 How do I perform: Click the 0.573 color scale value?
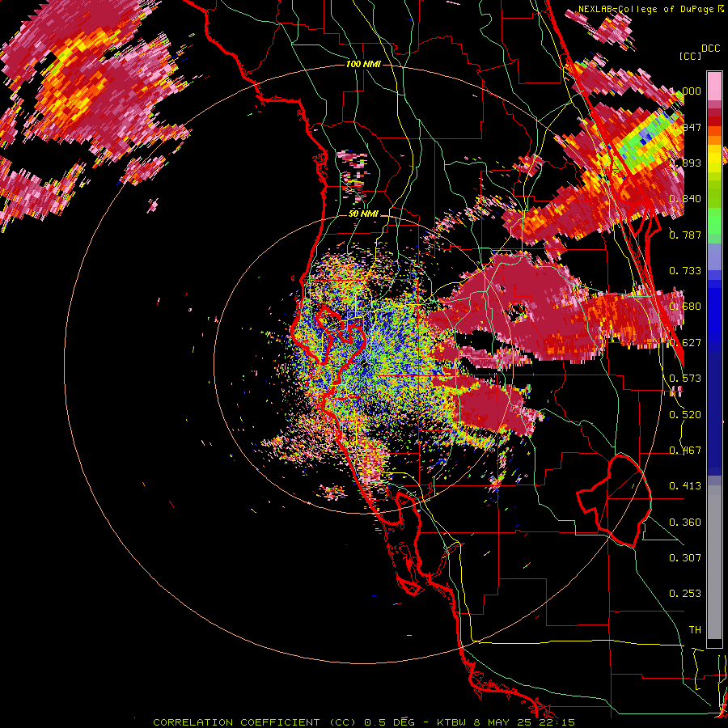pos(685,379)
